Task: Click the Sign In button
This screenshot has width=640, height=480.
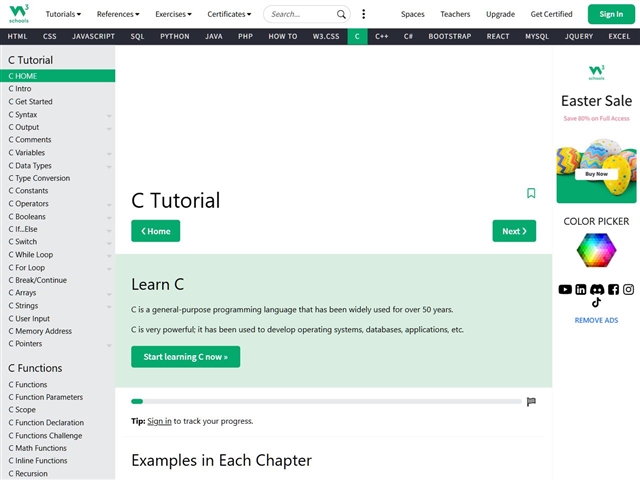Action: (611, 14)
